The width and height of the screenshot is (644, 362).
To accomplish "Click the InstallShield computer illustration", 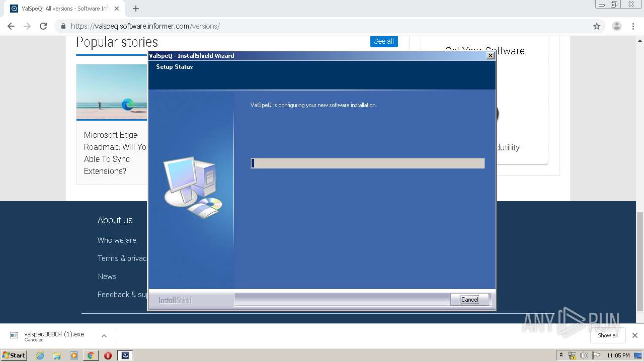I will click(x=193, y=187).
